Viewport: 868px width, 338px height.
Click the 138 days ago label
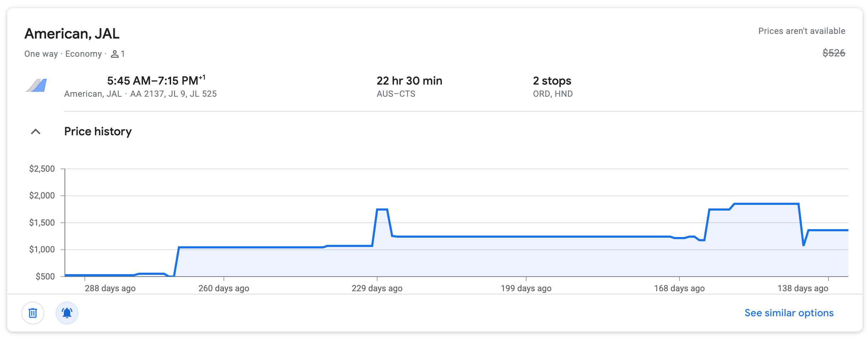click(803, 288)
